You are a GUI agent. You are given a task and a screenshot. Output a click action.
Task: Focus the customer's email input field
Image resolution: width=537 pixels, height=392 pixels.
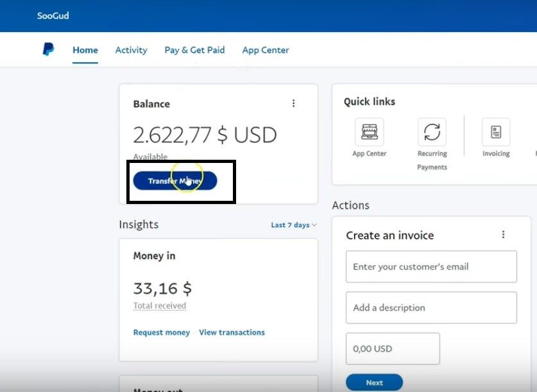431,267
